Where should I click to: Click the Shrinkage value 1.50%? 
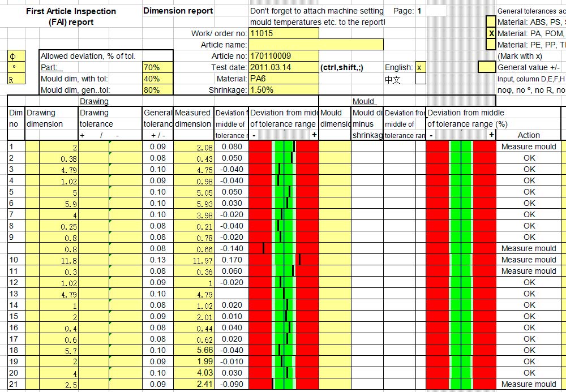pos(284,90)
